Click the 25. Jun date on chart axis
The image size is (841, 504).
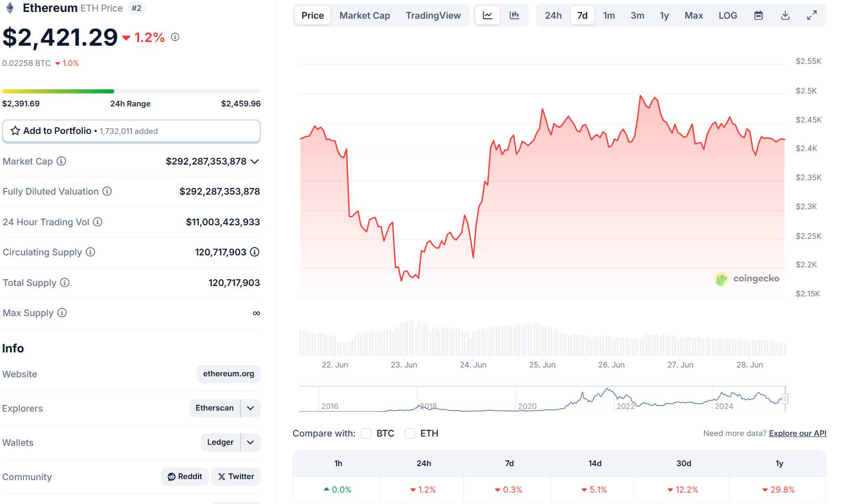[542, 365]
